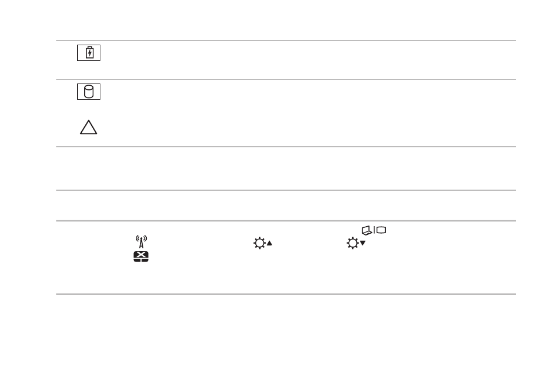
Task: Click the down arrow beside the sun
Action: point(363,243)
